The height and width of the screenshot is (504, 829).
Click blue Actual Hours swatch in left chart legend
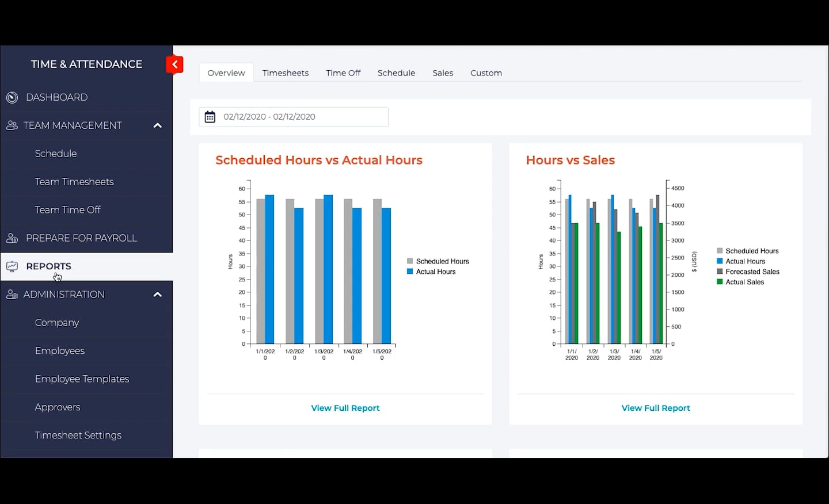[410, 272]
